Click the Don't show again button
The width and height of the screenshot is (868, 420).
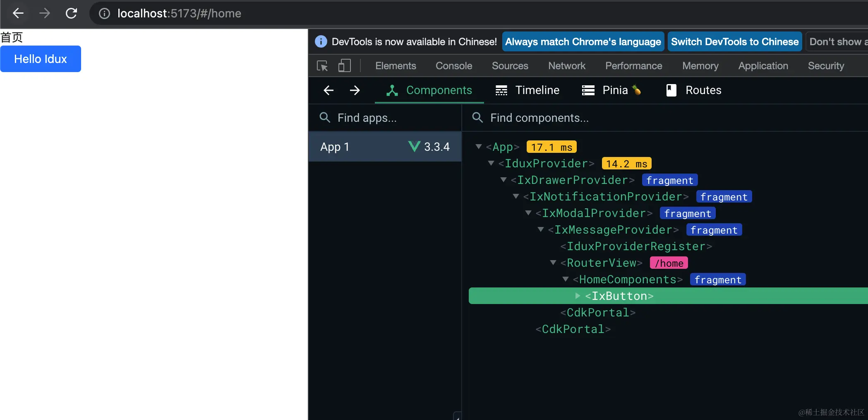tap(837, 41)
